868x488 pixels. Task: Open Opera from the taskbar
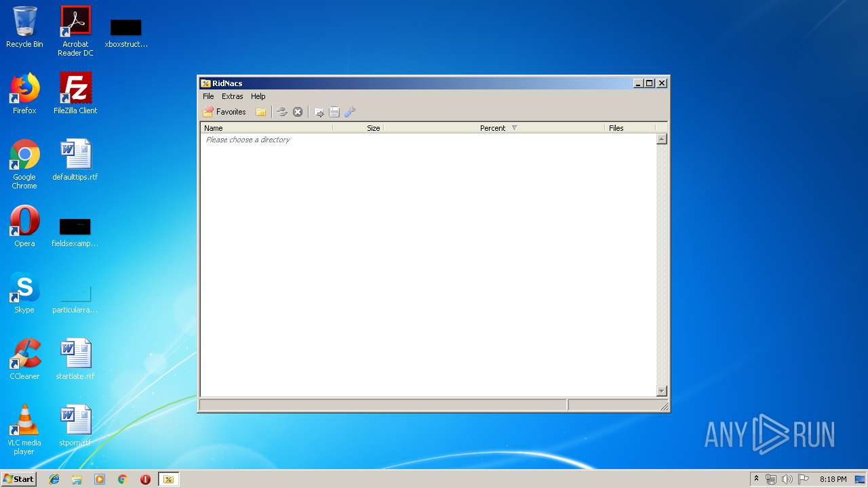(x=145, y=479)
